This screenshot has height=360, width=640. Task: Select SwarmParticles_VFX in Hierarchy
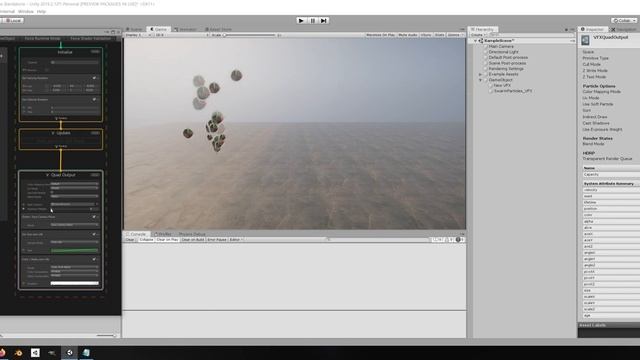tap(513, 91)
